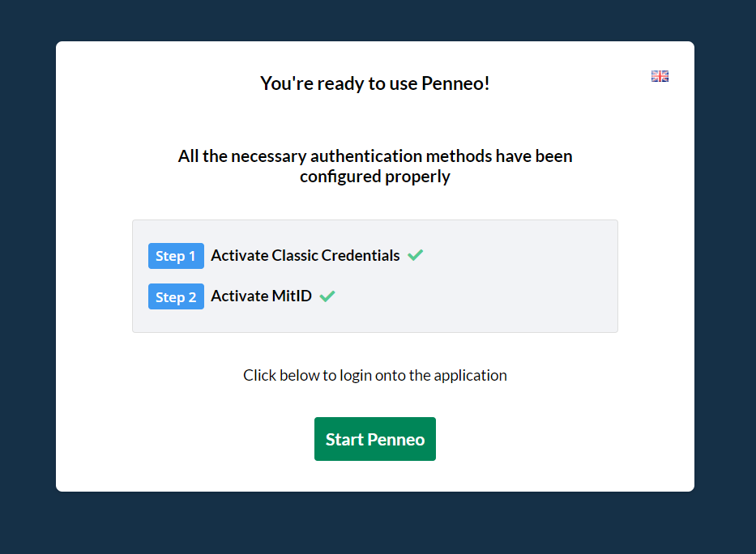Click the word Credentials in step one
The width and height of the screenshot is (756, 554).
(361, 255)
